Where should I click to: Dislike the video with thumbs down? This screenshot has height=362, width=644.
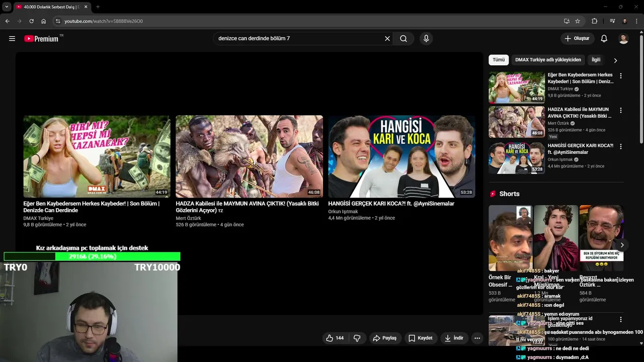[x=357, y=338]
